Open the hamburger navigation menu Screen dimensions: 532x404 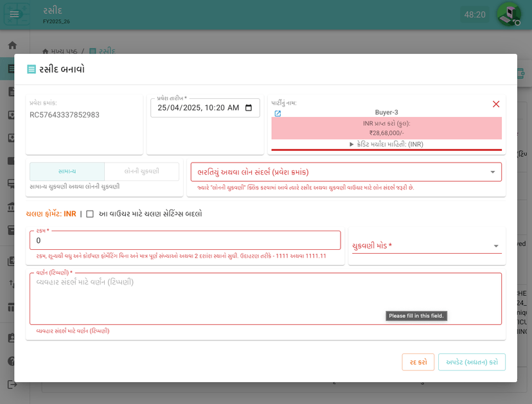14,14
